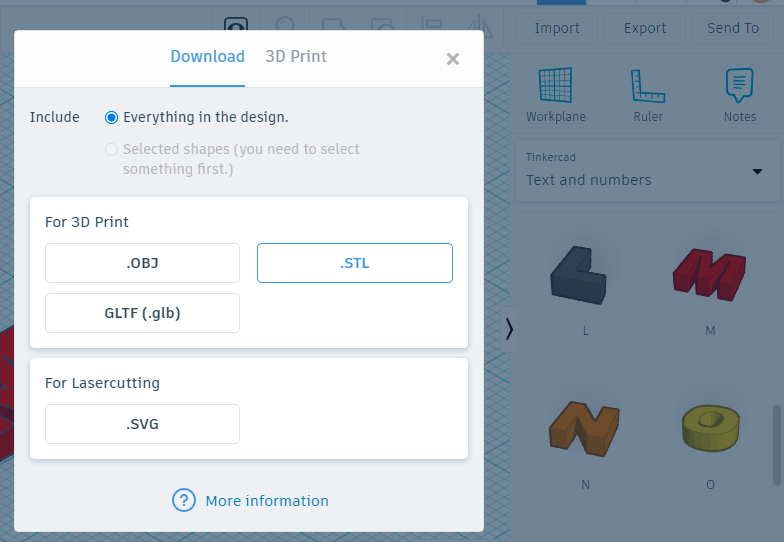Screen dimensions: 784x542
Task: Click the question mark help icon
Action: 184,500
